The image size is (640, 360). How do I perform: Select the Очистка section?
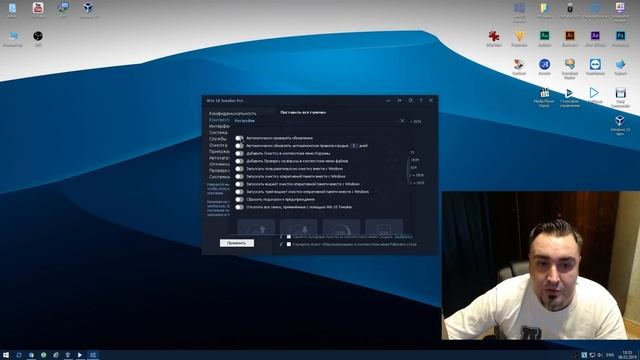click(x=218, y=145)
